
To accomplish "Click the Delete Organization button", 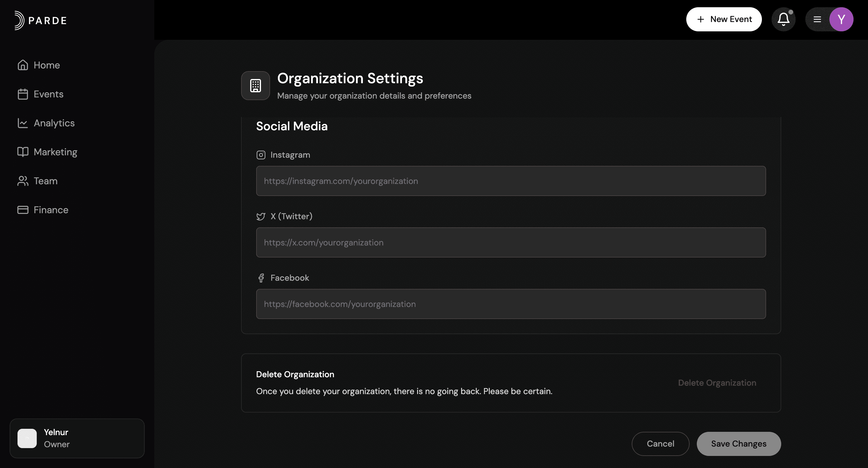I will click(717, 383).
